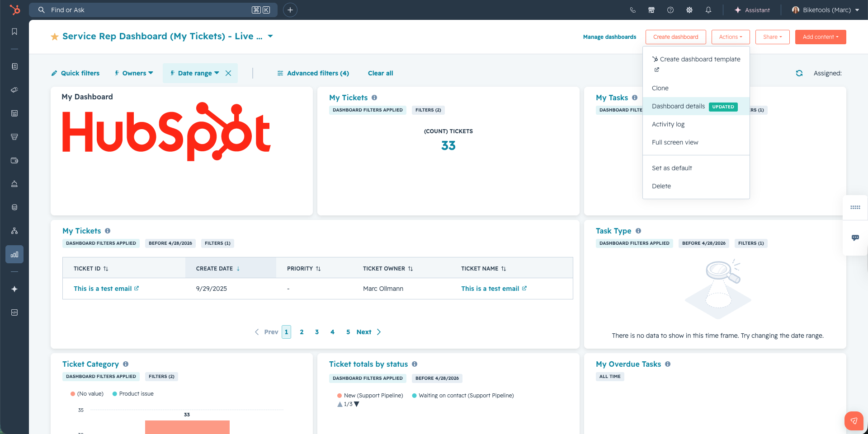
Task: Open the Add content dropdown
Action: (821, 37)
